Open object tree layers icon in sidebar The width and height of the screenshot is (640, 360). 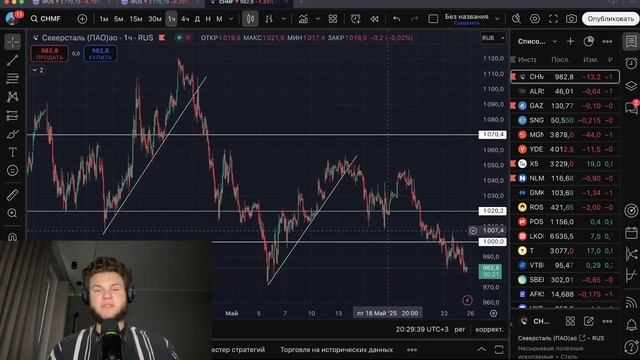click(x=631, y=85)
